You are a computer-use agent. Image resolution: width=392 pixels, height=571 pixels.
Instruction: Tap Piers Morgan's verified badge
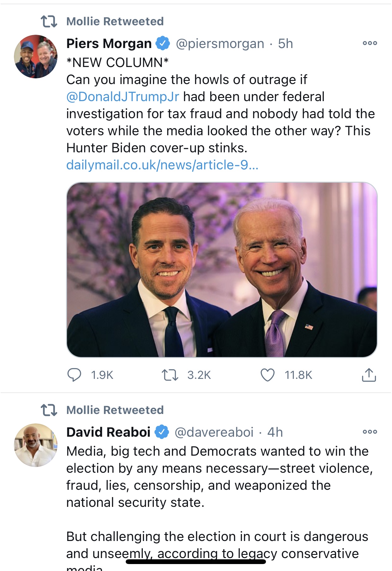pos(163,43)
